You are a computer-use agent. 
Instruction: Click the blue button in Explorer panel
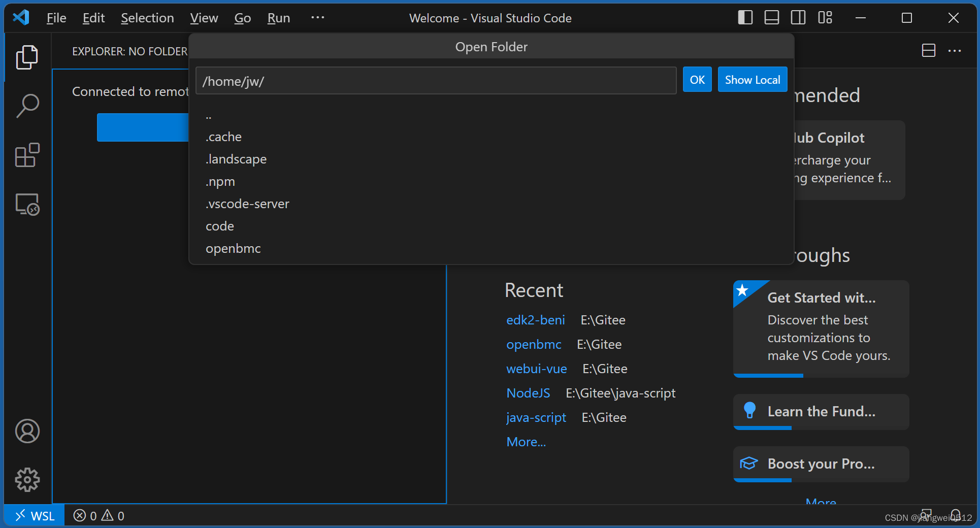coord(143,127)
